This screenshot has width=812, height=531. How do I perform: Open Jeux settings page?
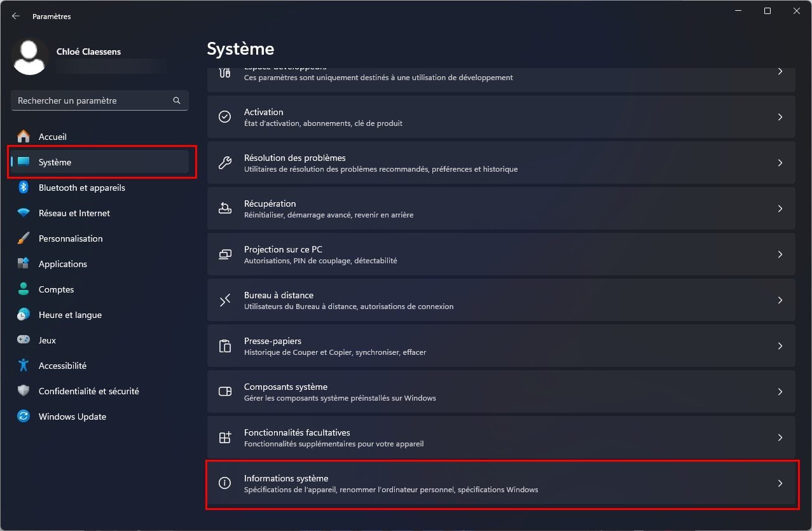tap(100, 340)
